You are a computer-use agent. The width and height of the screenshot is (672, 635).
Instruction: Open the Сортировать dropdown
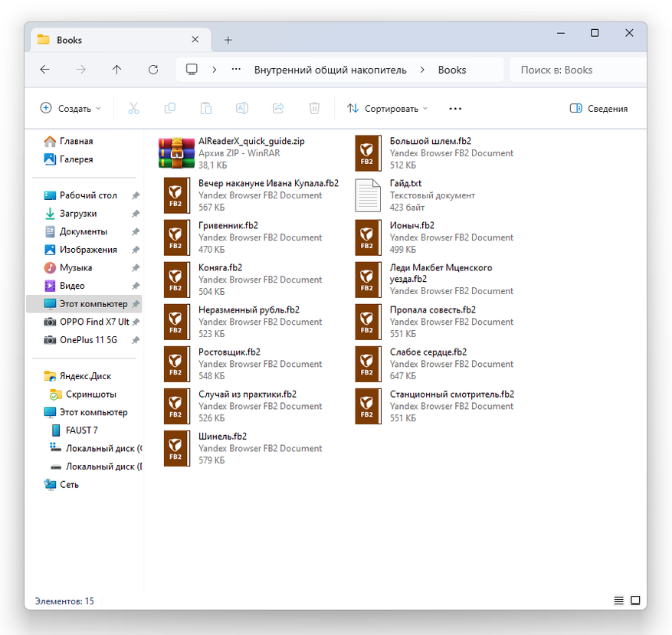tap(388, 109)
